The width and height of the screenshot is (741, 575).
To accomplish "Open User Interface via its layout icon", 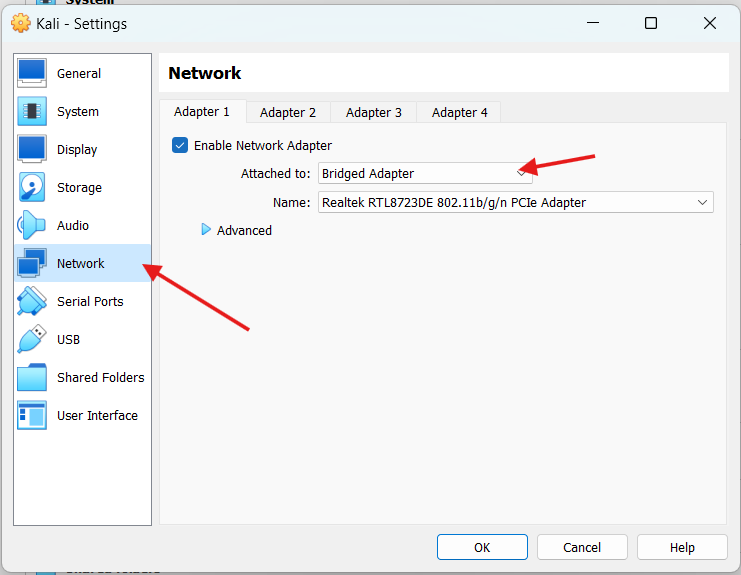I will 32,415.
